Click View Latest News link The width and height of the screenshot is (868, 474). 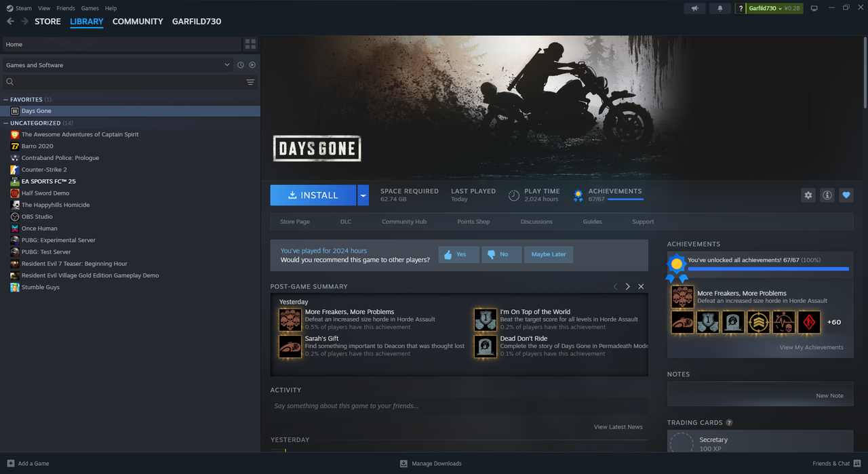coord(618,427)
